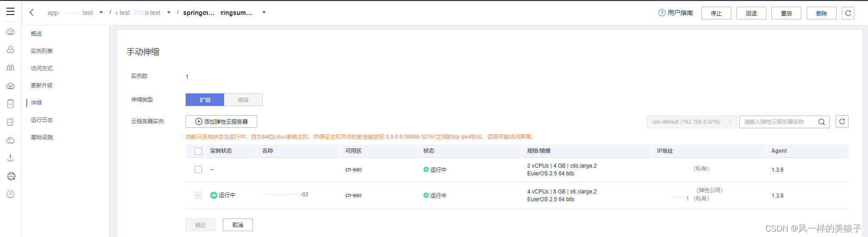Click running status icon of -02 instance
Image resolution: width=868 pixels, height=237 pixels.
(214, 195)
